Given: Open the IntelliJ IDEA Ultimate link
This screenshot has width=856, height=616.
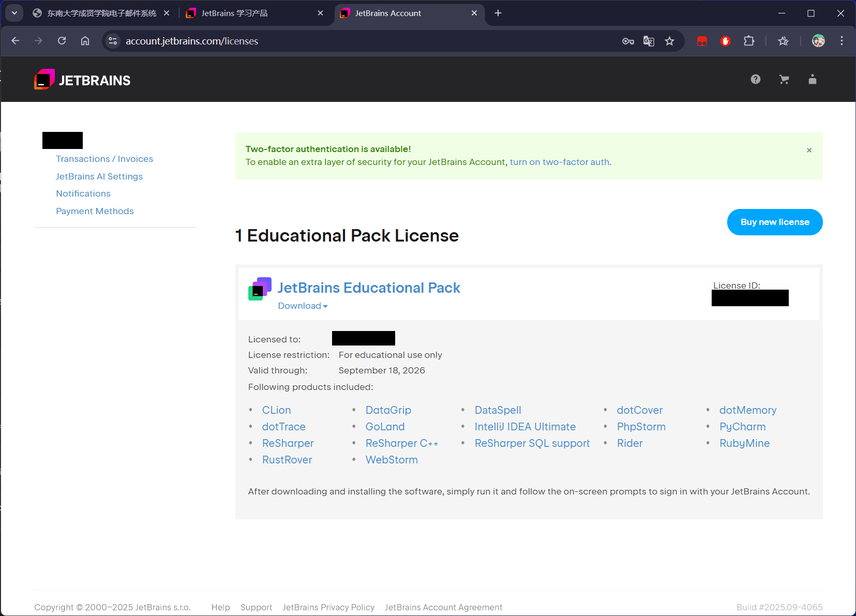Looking at the screenshot, I should [x=525, y=427].
